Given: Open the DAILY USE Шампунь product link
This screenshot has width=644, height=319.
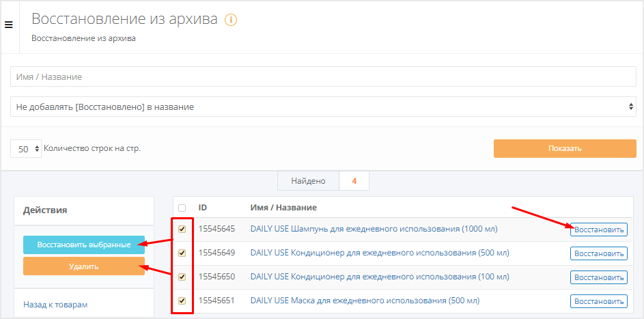Looking at the screenshot, I should (374, 229).
